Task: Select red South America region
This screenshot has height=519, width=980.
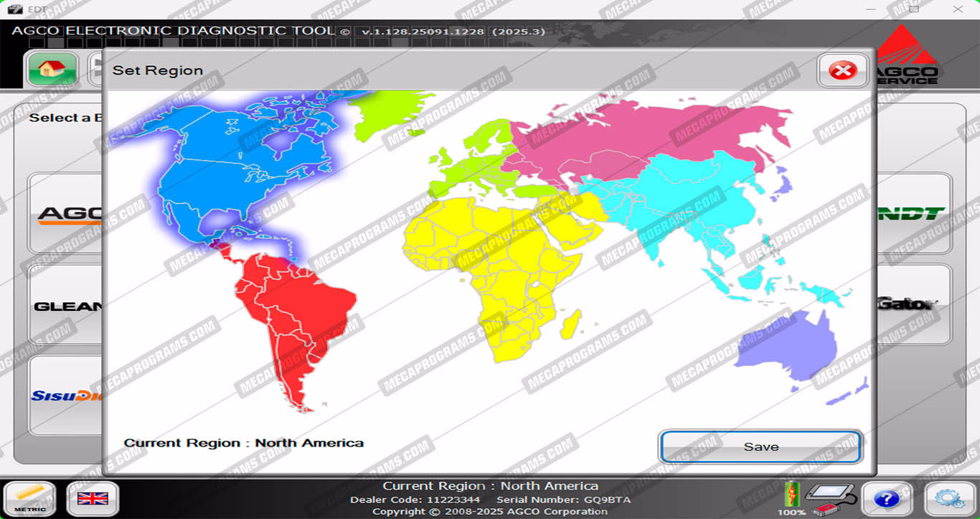Action: click(x=294, y=316)
